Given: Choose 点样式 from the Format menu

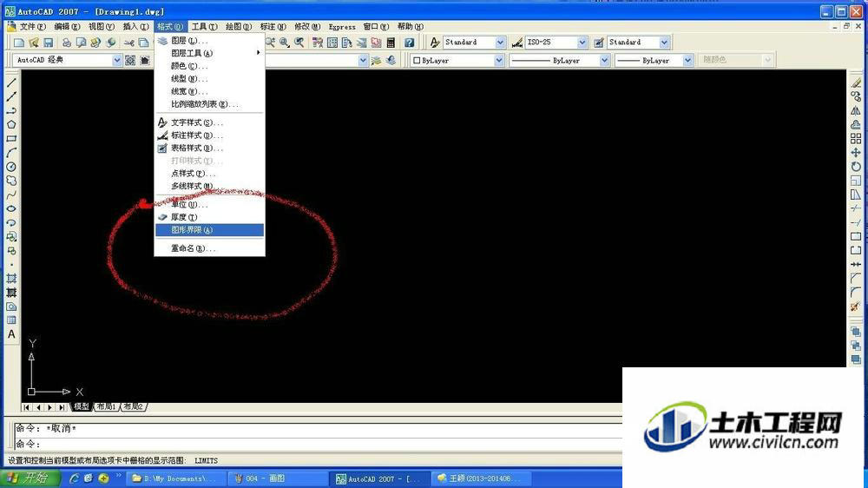Looking at the screenshot, I should tap(209, 174).
